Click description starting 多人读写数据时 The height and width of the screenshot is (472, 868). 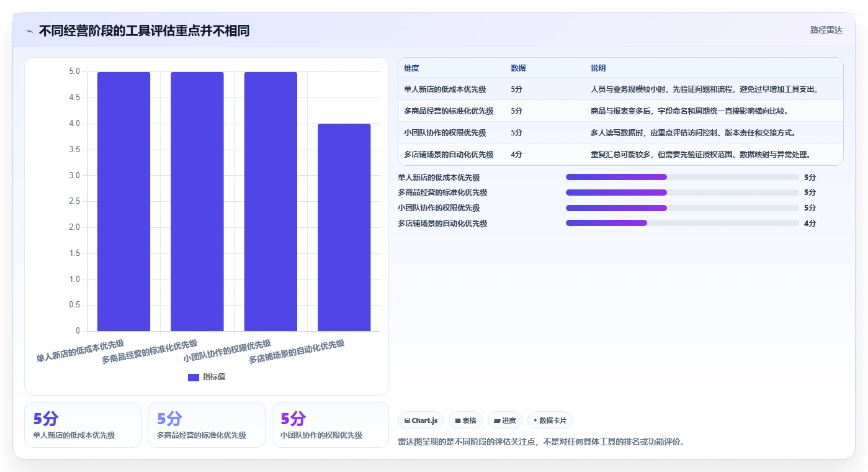[693, 133]
